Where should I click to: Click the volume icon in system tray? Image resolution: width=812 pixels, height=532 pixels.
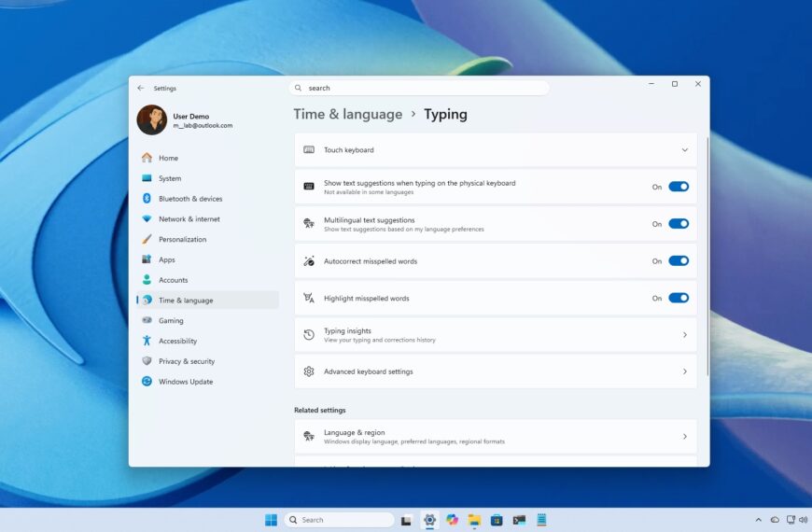[x=804, y=520]
